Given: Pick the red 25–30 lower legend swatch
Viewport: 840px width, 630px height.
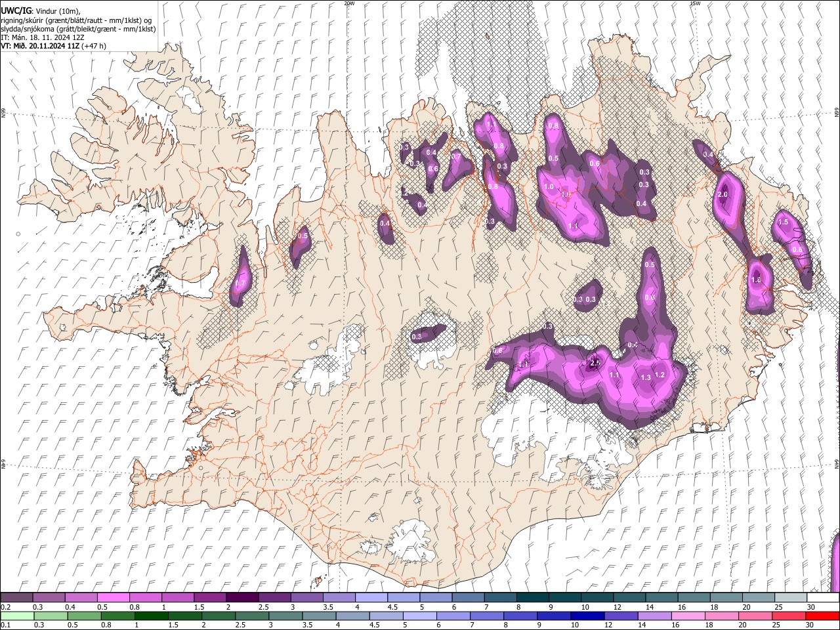Looking at the screenshot, I should tap(789, 616).
